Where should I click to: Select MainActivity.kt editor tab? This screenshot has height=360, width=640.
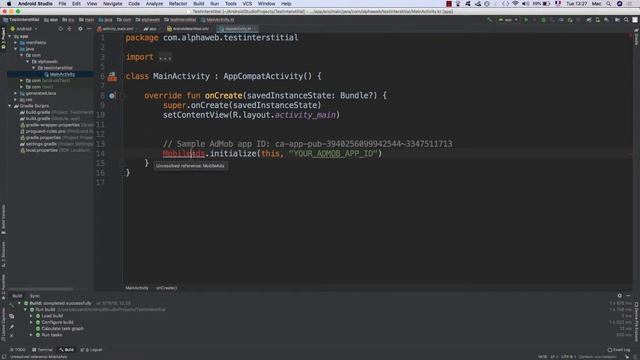238,29
